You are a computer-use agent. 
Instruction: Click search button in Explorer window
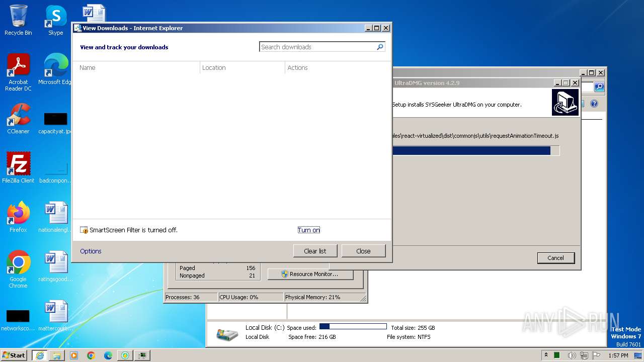click(599, 87)
